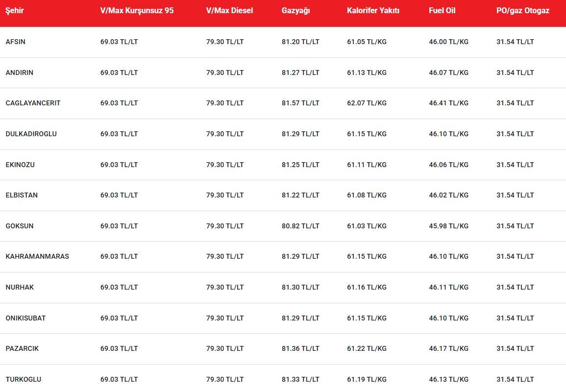Click the V/Max Diesel header
Viewport: 566px width, 392px height.
[x=229, y=10]
